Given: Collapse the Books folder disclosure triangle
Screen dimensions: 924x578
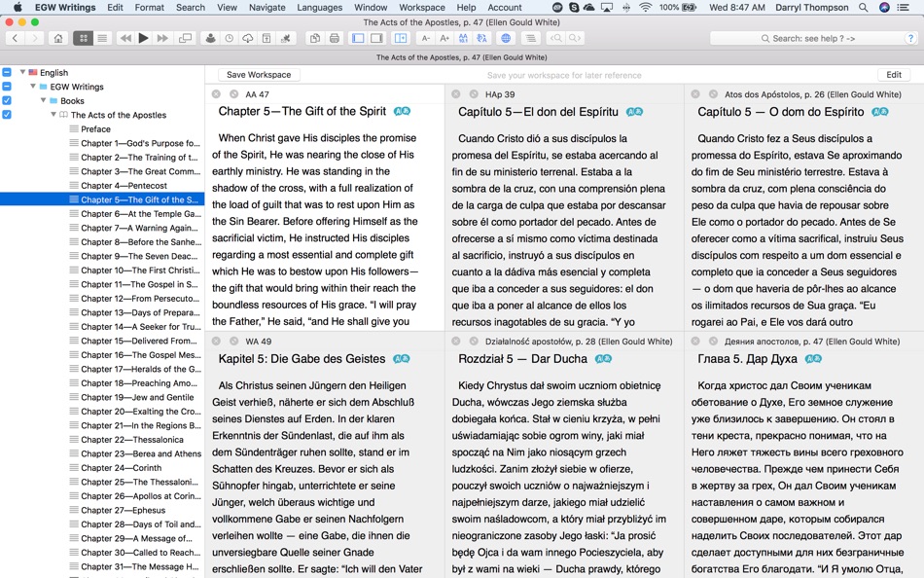Looking at the screenshot, I should coord(43,101).
